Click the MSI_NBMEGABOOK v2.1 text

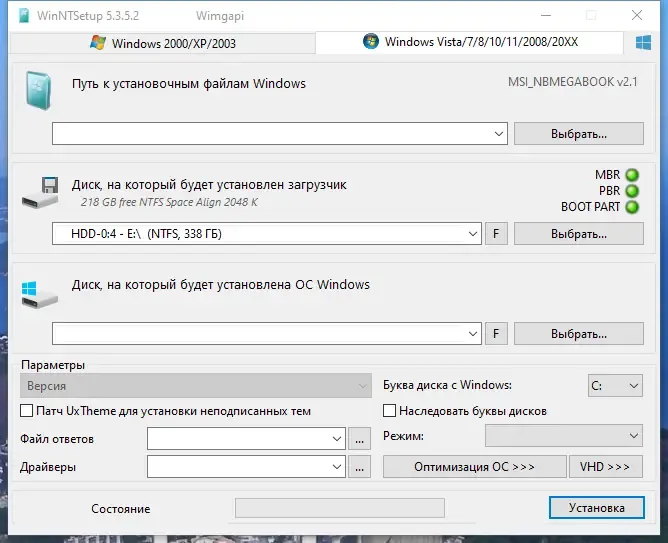(573, 82)
